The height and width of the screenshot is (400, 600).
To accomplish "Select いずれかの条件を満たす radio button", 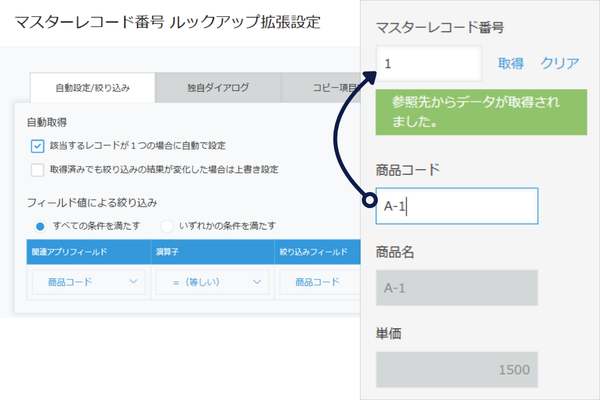I will [166, 226].
